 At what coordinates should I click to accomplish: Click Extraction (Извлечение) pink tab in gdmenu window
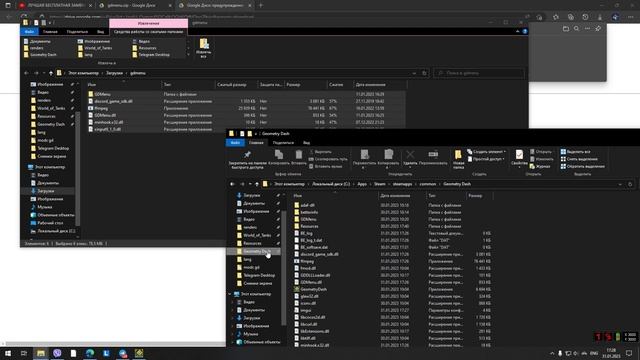(x=149, y=23)
